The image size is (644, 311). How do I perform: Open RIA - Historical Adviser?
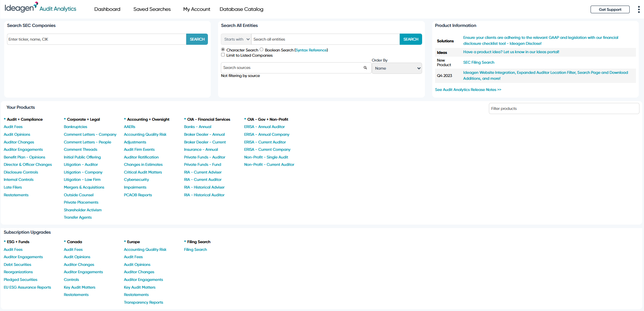204,187
